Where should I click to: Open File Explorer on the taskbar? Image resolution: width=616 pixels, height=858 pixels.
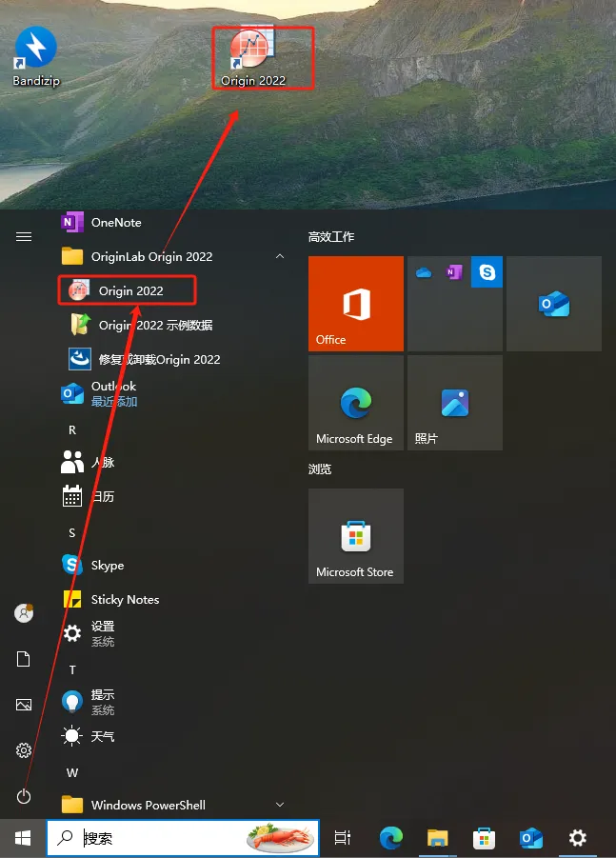[438, 838]
